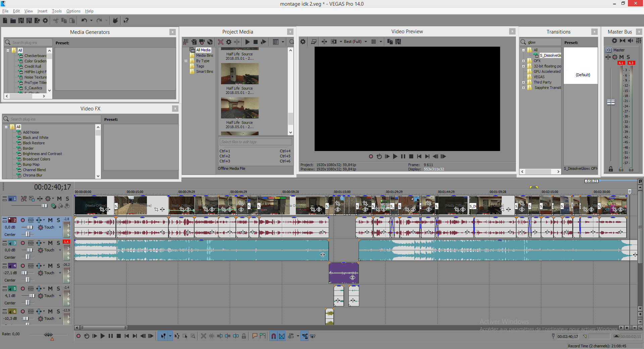Select Media Bins in Project Media tree
The image size is (644, 349).
tap(205, 55)
